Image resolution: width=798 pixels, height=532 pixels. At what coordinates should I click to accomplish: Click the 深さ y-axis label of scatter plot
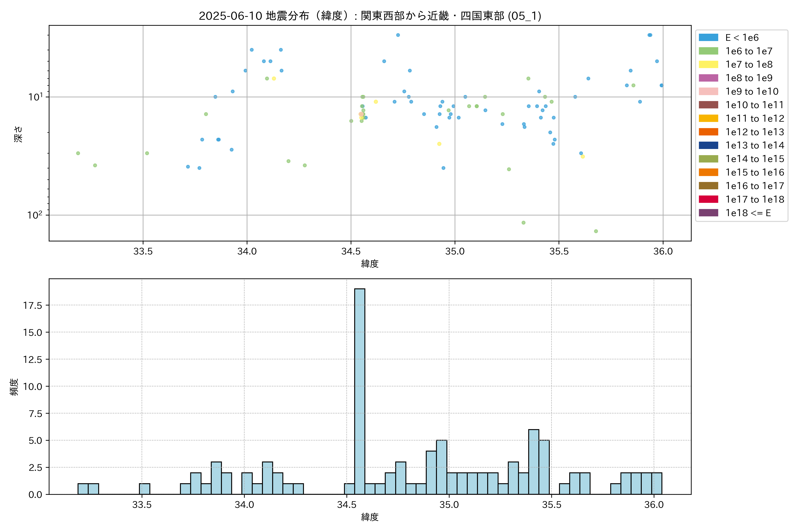point(18,134)
